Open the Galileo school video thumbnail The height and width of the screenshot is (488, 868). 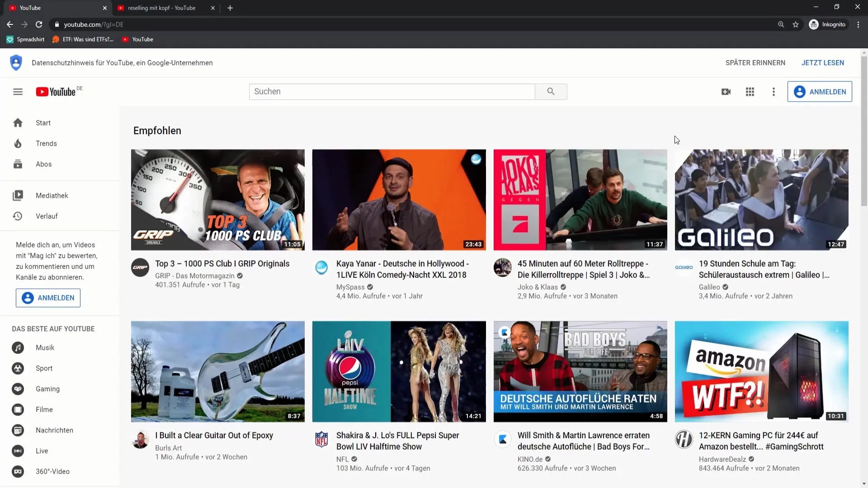tap(762, 200)
